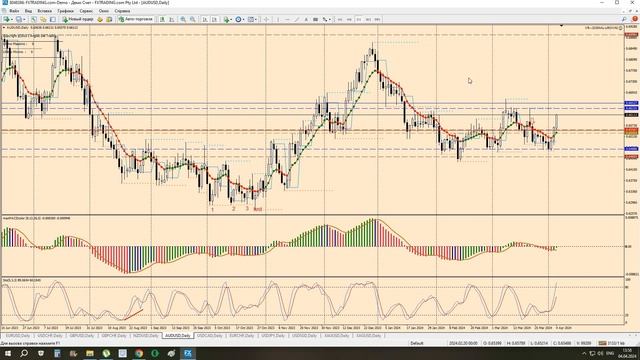Open File Explorer from taskbar
This screenshot has width=640, height=360.
[x=90, y=353]
